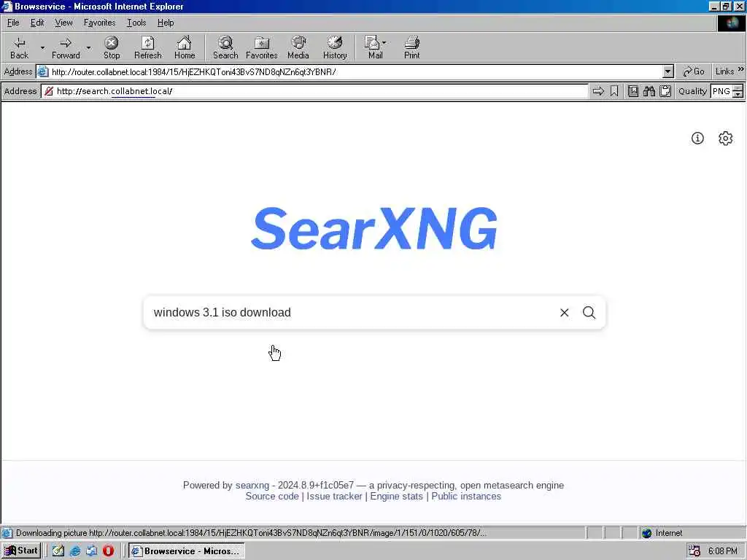Click the insecure lock icon beside search.collabnet.local
This screenshot has width=747, height=560.
[49, 91]
